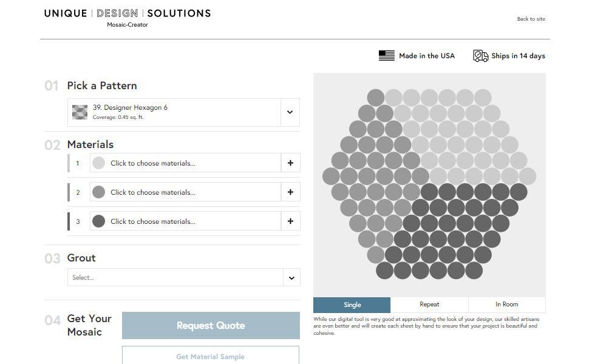Click the Mosaic-Creator subtitle text
The image size is (595, 364).
pos(127,25)
